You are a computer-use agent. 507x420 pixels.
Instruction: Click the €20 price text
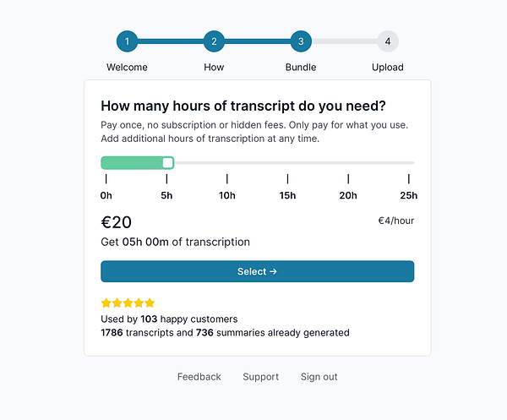(117, 222)
